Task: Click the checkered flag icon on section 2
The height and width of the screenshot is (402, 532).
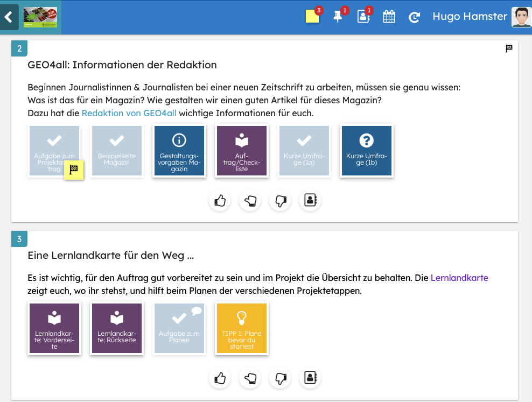Action: click(508, 48)
